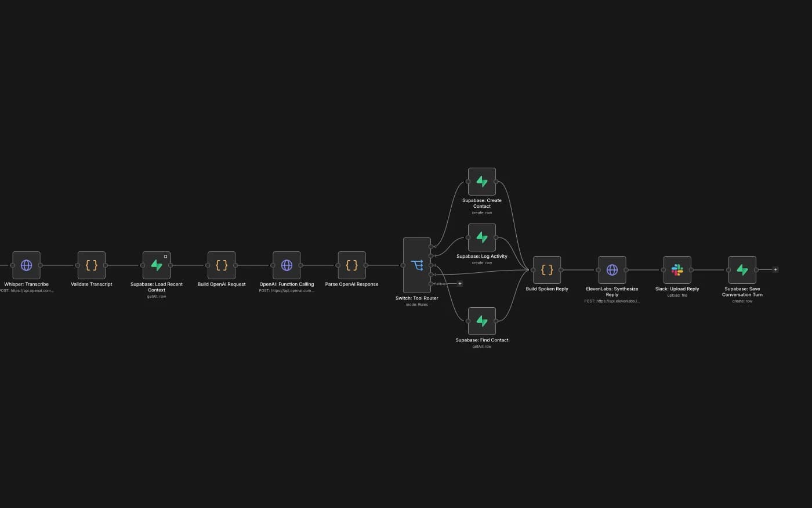The height and width of the screenshot is (508, 812).
Task: Select the Supabase: Log Activity node icon
Action: [482, 237]
